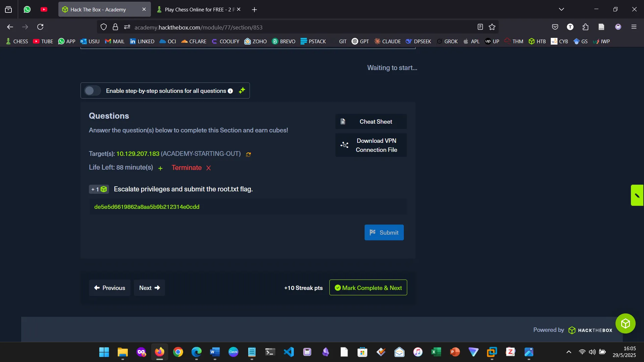The height and width of the screenshot is (362, 644).
Task: Click the shield tracking protection toggle
Action: click(x=103, y=27)
